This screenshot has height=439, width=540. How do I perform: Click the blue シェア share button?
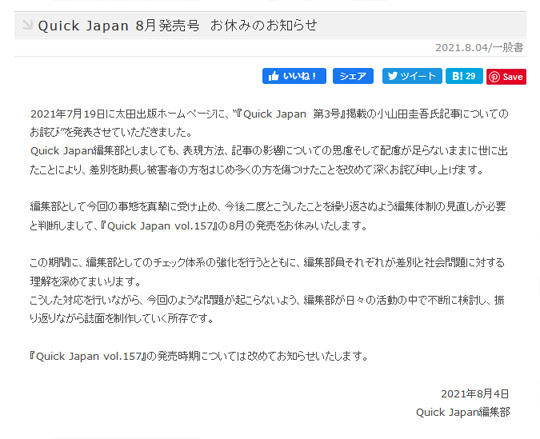point(353,76)
